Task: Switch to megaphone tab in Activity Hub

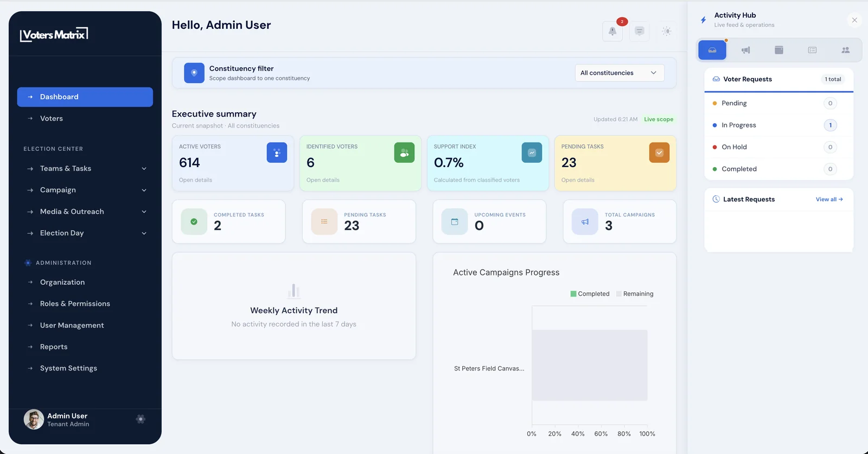Action: click(x=746, y=50)
